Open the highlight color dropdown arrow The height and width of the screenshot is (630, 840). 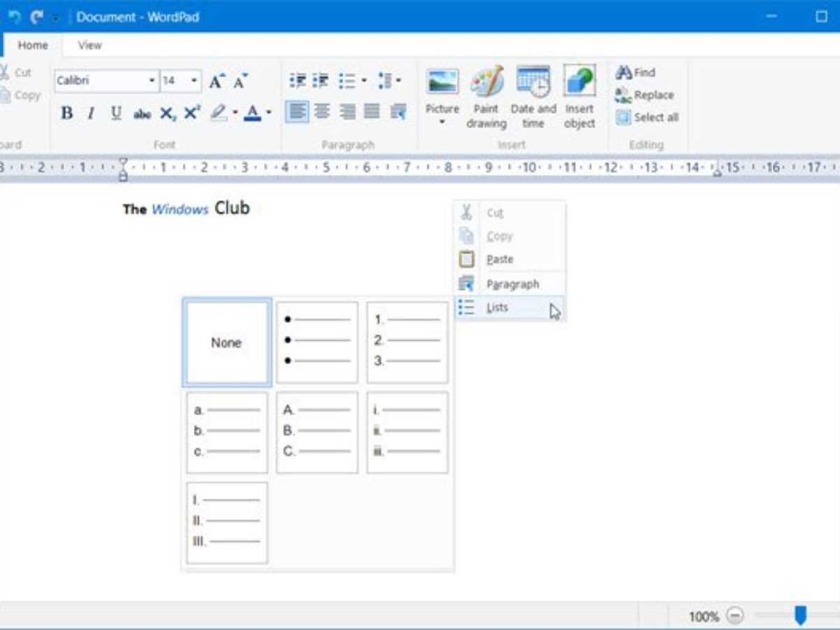pos(234,113)
